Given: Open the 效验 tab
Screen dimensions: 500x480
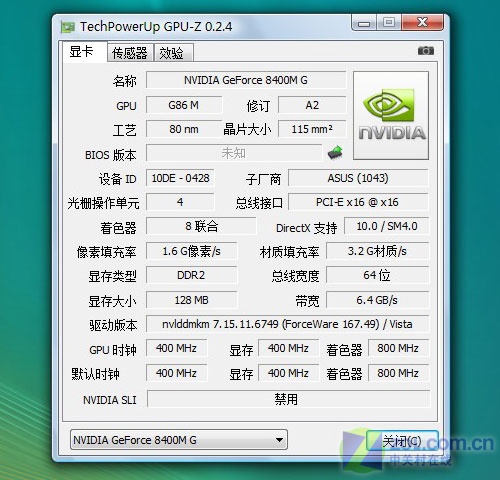Looking at the screenshot, I should coord(173,53).
